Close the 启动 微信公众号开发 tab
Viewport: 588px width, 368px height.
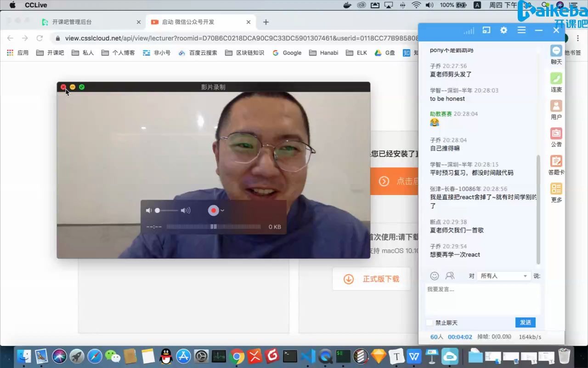[x=249, y=22]
